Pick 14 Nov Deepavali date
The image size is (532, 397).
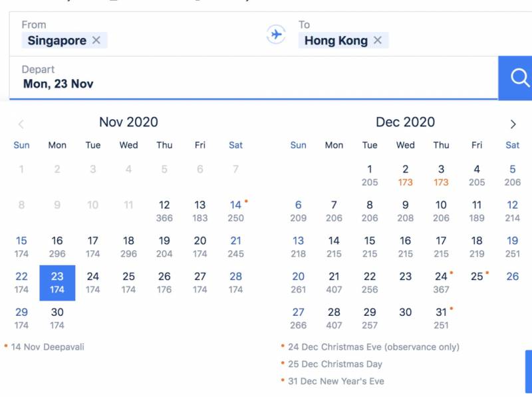click(x=235, y=210)
